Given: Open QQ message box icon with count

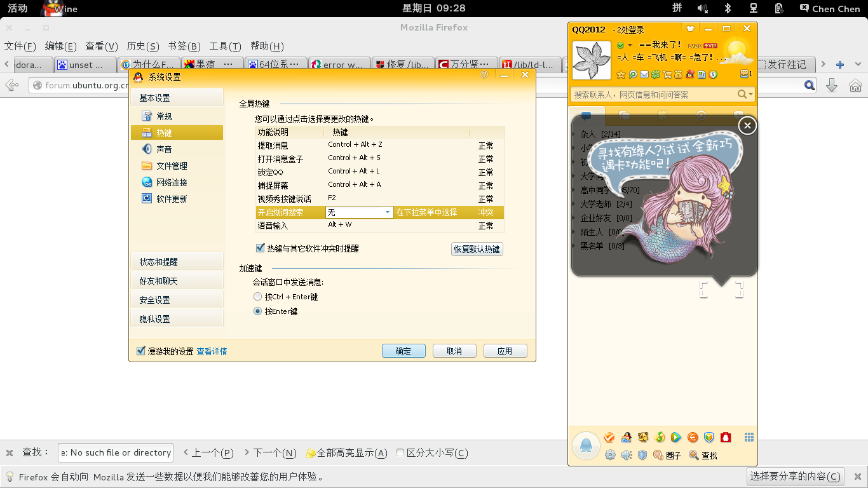Looking at the screenshot, I should pos(746,74).
